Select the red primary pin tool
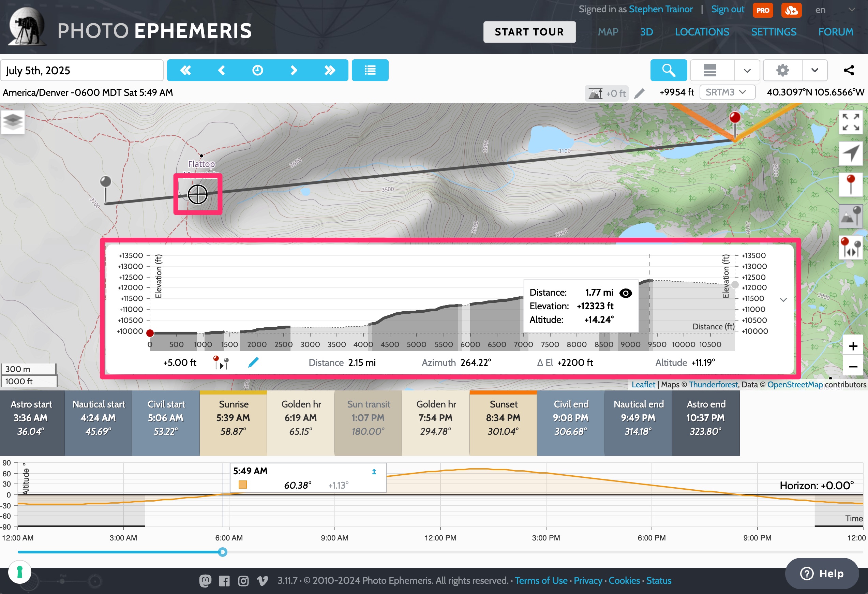The height and width of the screenshot is (594, 868). coord(851,184)
